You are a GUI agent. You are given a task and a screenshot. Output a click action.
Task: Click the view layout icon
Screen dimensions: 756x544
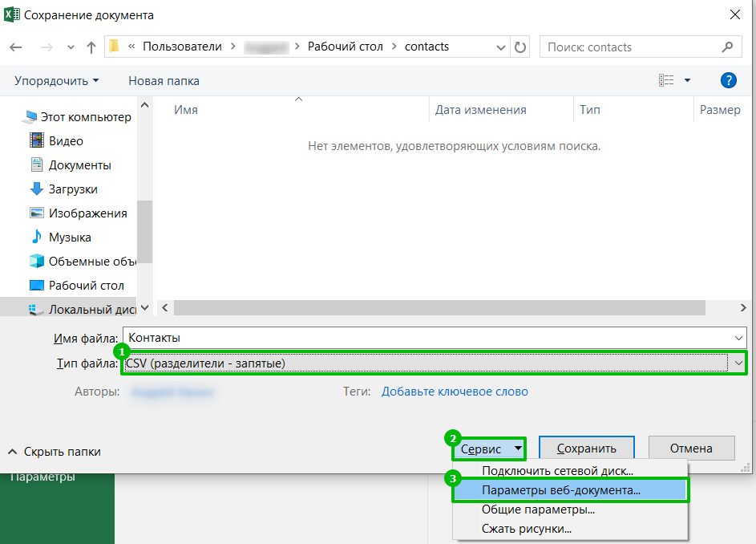[666, 80]
